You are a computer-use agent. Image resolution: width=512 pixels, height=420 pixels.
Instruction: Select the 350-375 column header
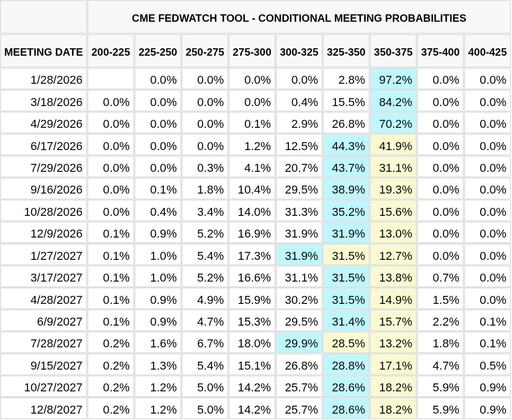393,52
